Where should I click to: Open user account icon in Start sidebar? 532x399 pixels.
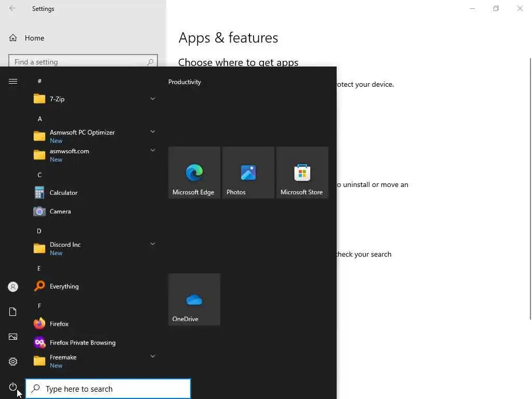pyautogui.click(x=13, y=287)
